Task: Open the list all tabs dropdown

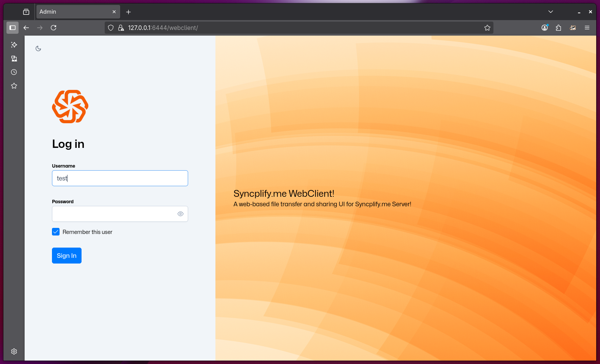Action: 551,12
